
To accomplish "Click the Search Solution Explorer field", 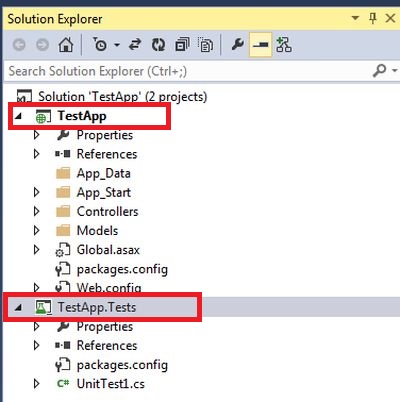I will [x=187, y=71].
